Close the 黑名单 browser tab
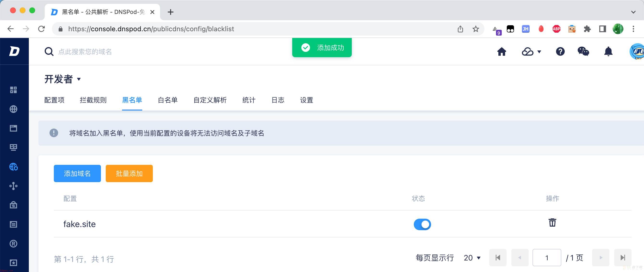This screenshot has width=644, height=272. coord(152,12)
